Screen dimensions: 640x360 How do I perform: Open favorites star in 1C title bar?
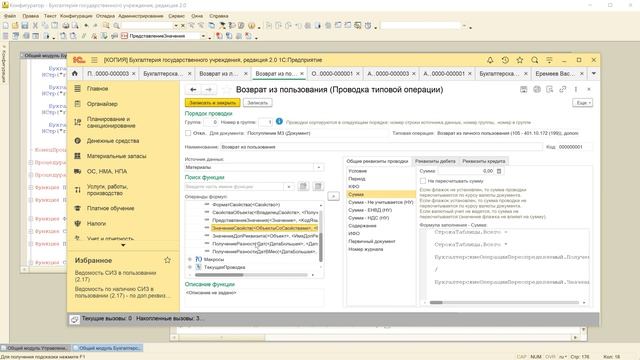[x=520, y=60]
